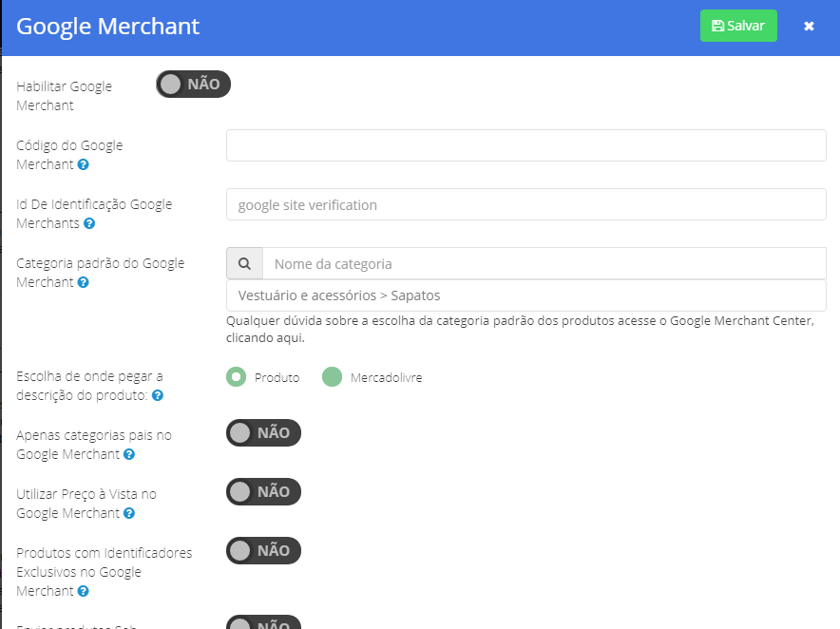The image size is (840, 629).
Task: Open help for Utilizar Preço à Vista
Action: pyautogui.click(x=129, y=513)
